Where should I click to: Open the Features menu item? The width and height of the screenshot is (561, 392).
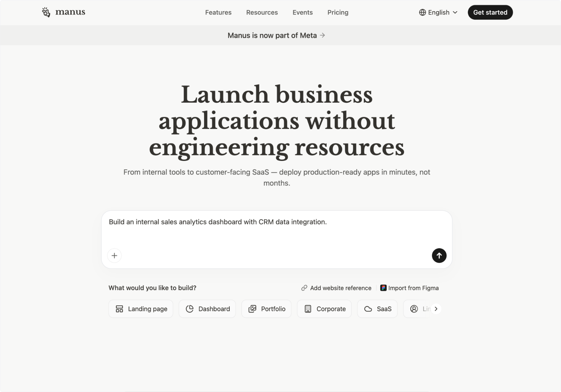pyautogui.click(x=218, y=12)
